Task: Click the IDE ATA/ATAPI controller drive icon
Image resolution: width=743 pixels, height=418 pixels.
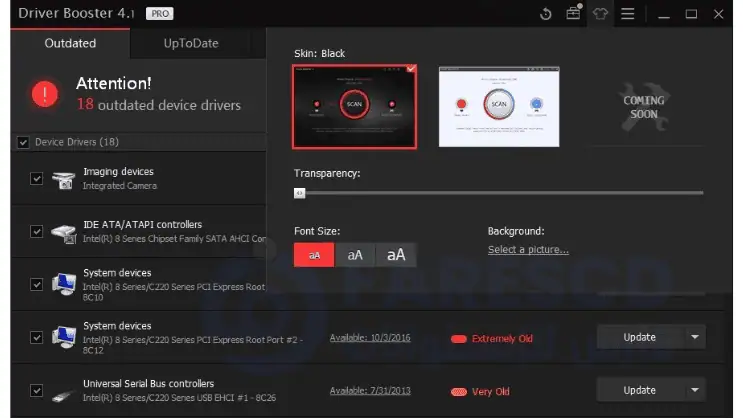Action: point(63,234)
